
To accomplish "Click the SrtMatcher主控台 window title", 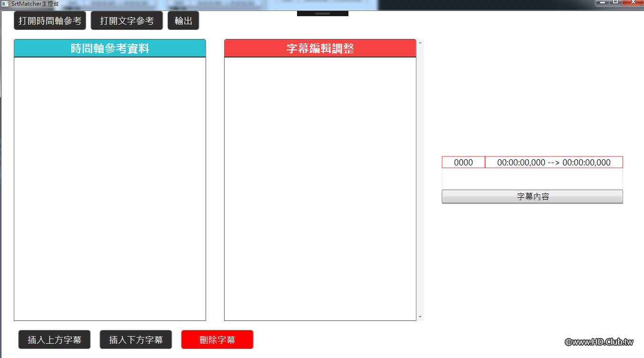I will point(35,4).
